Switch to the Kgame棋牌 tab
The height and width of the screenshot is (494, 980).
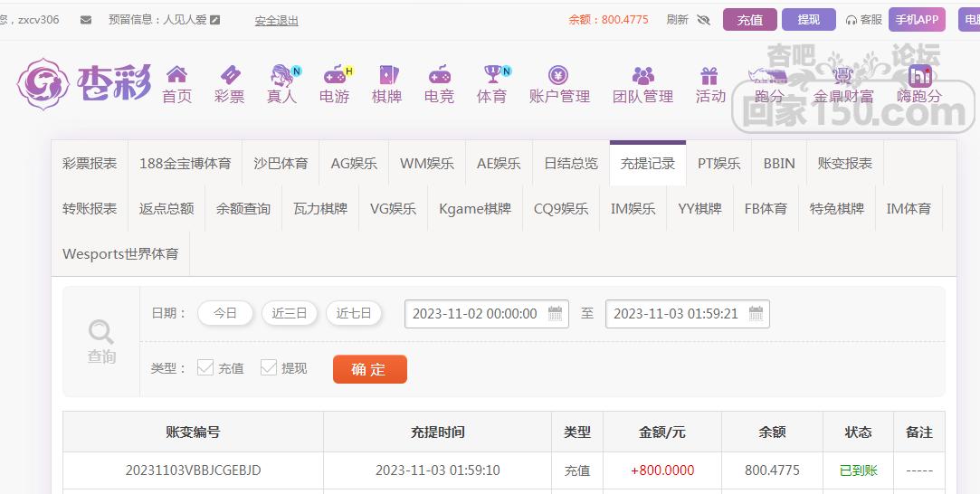click(475, 209)
